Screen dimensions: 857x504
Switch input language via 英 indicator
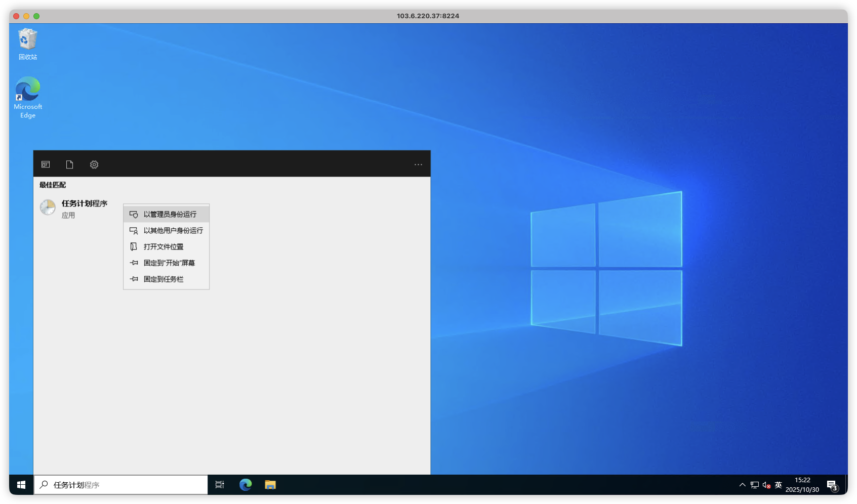[x=779, y=485]
